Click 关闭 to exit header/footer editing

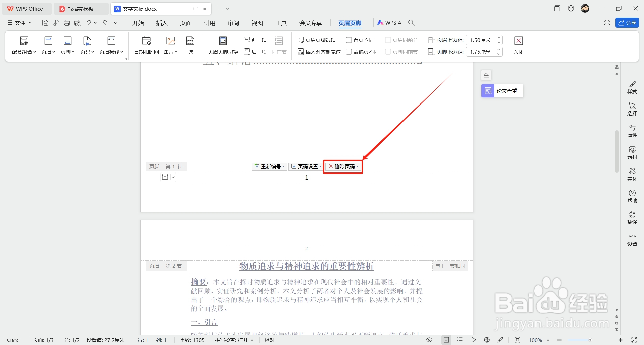click(518, 45)
